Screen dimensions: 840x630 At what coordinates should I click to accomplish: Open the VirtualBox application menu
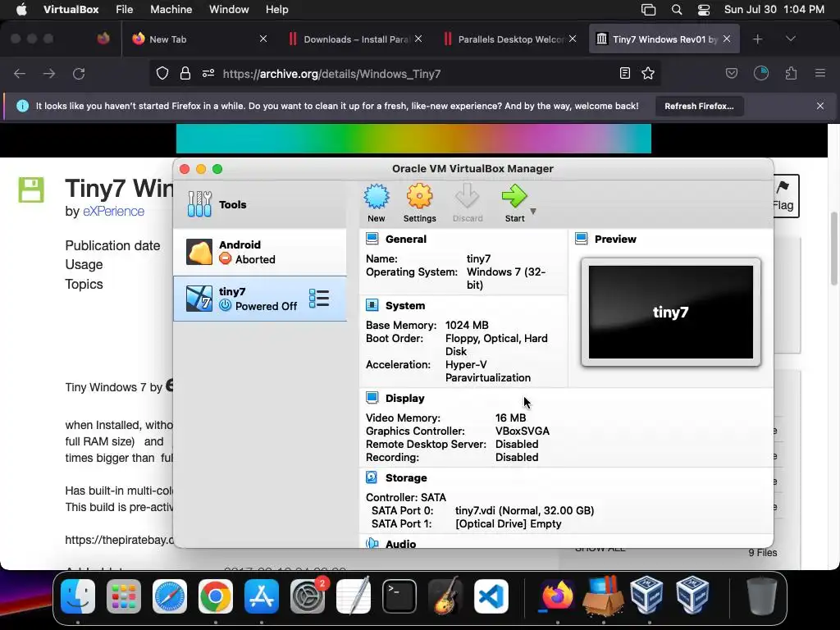71,9
